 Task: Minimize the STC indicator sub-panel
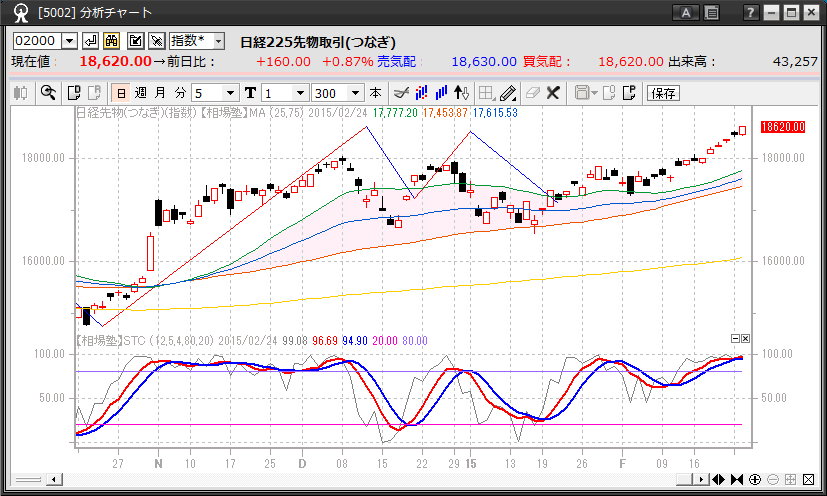coord(735,339)
